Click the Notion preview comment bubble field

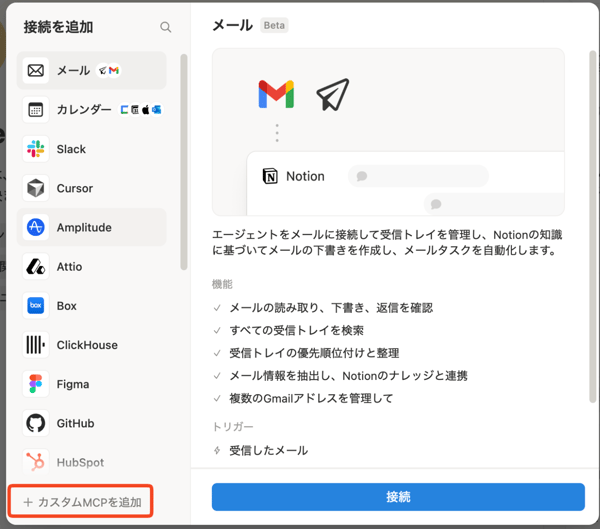point(418,176)
